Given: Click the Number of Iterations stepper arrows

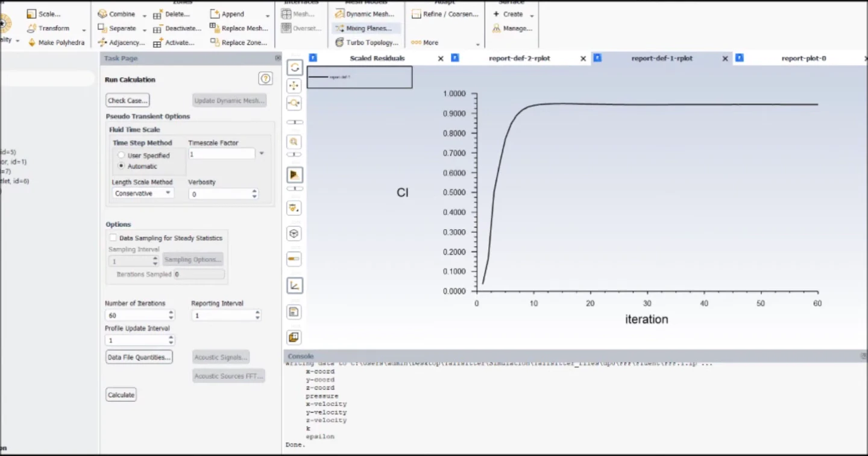Looking at the screenshot, I should [x=171, y=315].
